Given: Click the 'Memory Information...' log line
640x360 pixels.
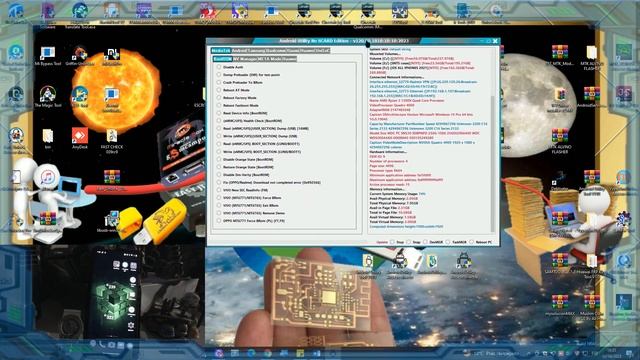Looking at the screenshot, I should point(387,189).
